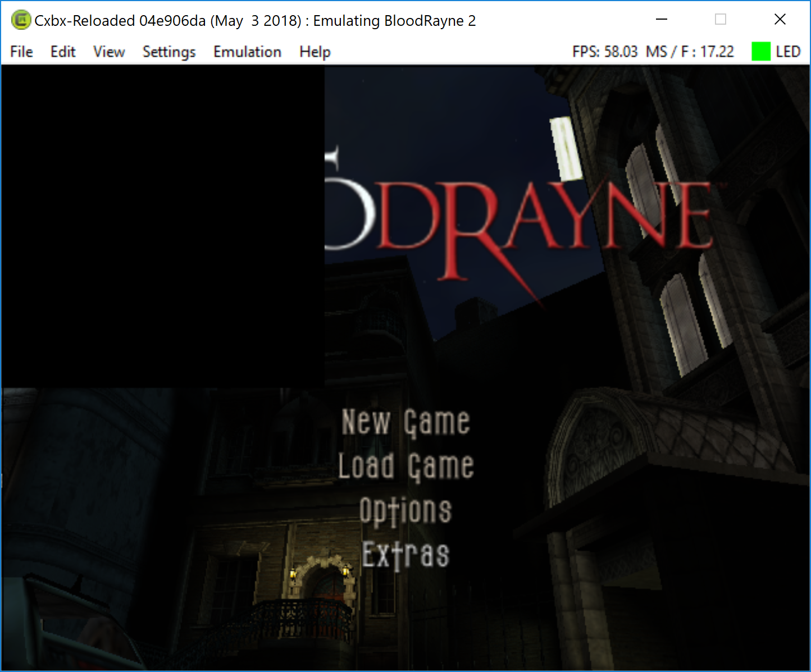Open the game Options entry
The width and height of the screenshot is (811, 672).
(x=405, y=510)
